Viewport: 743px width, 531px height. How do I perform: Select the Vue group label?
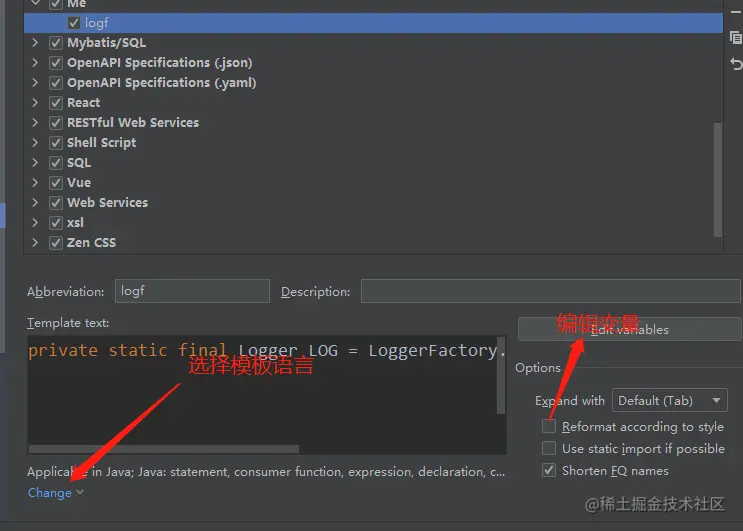coord(79,182)
